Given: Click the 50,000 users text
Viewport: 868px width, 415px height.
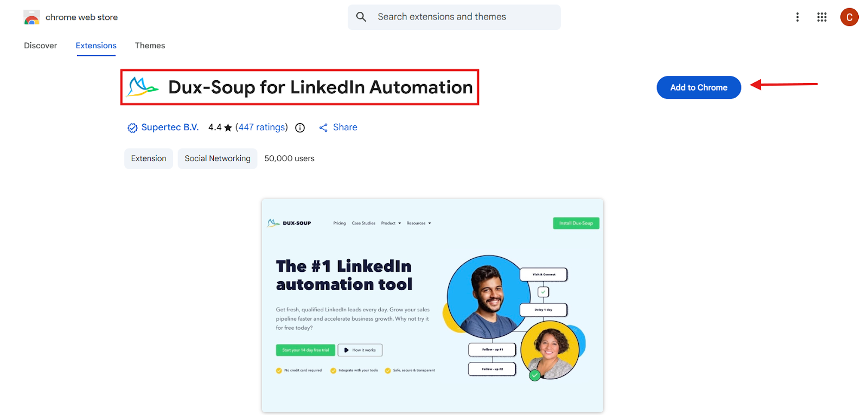Looking at the screenshot, I should pos(289,158).
